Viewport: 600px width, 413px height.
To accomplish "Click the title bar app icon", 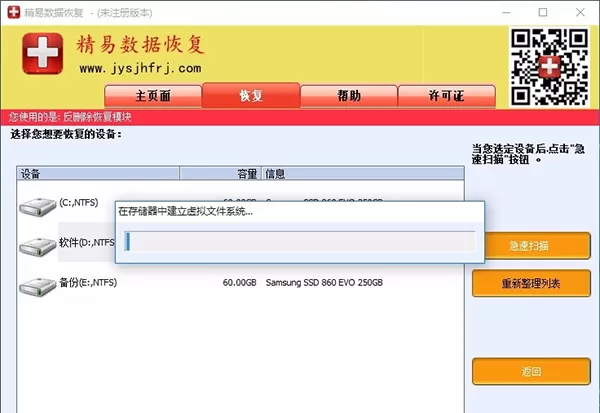I will (x=14, y=12).
